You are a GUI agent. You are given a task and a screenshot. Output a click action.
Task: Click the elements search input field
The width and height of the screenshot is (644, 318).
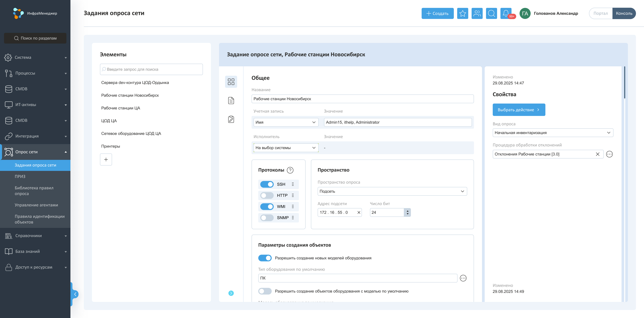(151, 69)
